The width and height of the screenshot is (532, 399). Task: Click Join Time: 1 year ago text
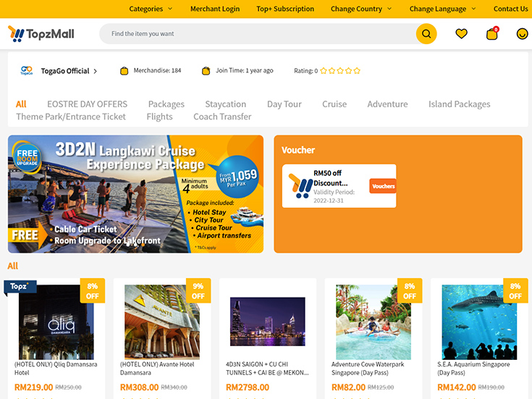pyautogui.click(x=245, y=71)
